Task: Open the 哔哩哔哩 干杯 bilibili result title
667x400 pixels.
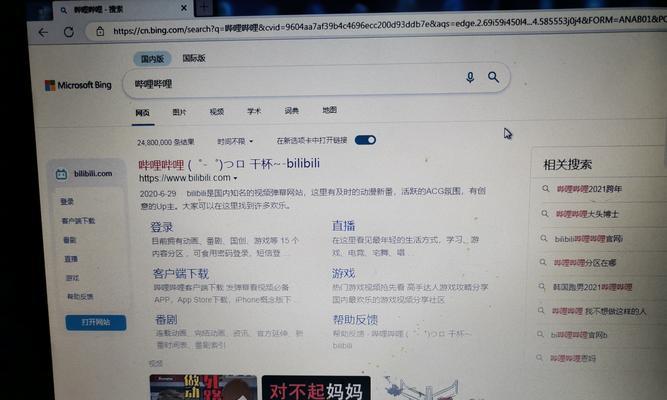Action: (x=229, y=164)
